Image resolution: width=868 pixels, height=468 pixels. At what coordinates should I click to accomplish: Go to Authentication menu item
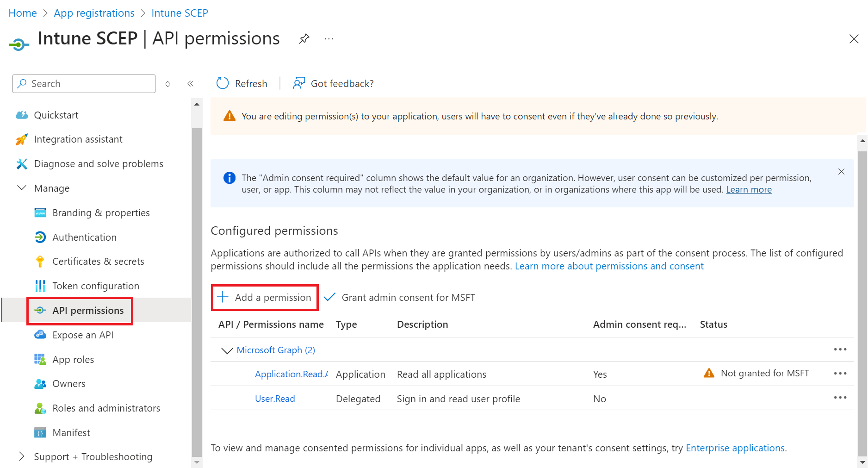(x=84, y=237)
